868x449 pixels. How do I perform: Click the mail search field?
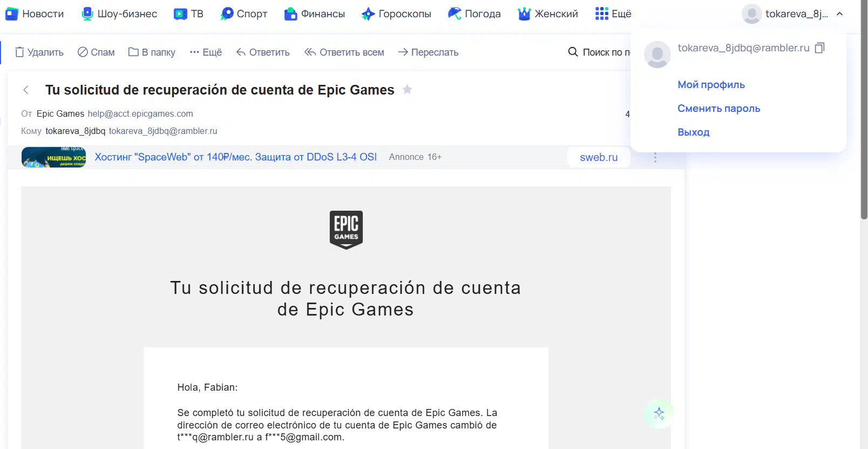point(606,52)
